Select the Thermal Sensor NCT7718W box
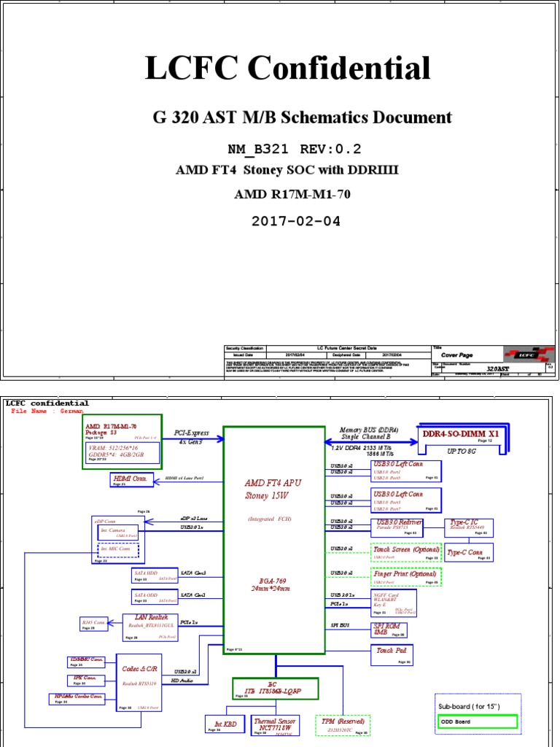The image size is (560, 747). click(275, 726)
